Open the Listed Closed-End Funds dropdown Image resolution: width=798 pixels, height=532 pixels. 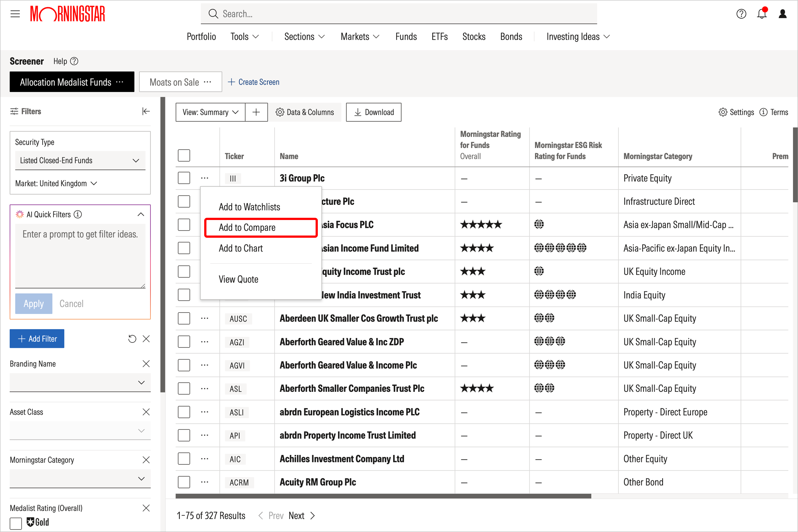click(80, 160)
